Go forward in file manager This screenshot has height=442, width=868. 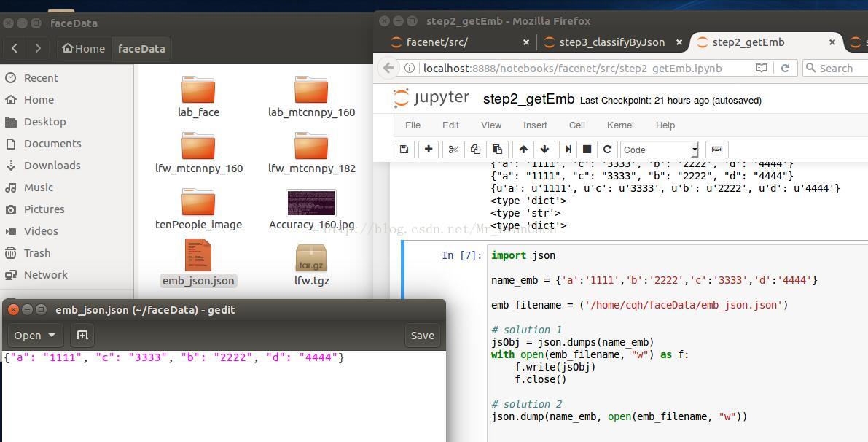(x=38, y=48)
